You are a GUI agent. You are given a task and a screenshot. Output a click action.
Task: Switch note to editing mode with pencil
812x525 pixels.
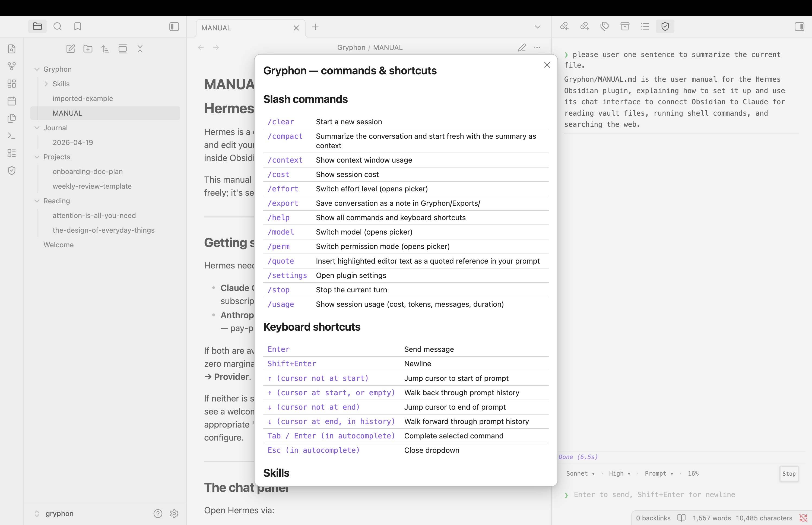click(x=522, y=48)
